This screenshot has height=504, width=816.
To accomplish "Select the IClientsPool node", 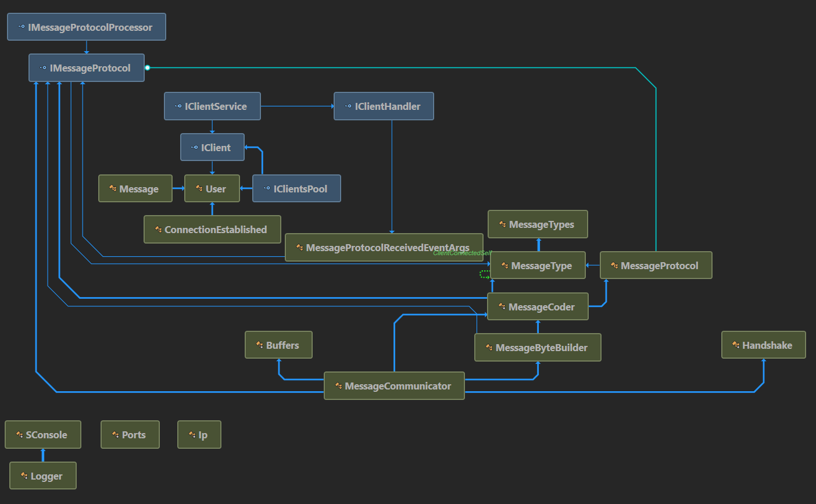I will point(296,189).
